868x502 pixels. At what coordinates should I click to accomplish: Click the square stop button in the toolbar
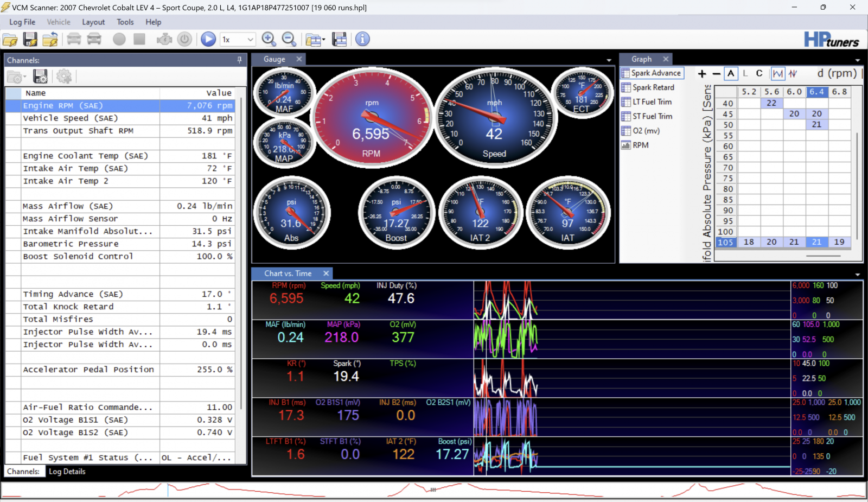coord(139,39)
